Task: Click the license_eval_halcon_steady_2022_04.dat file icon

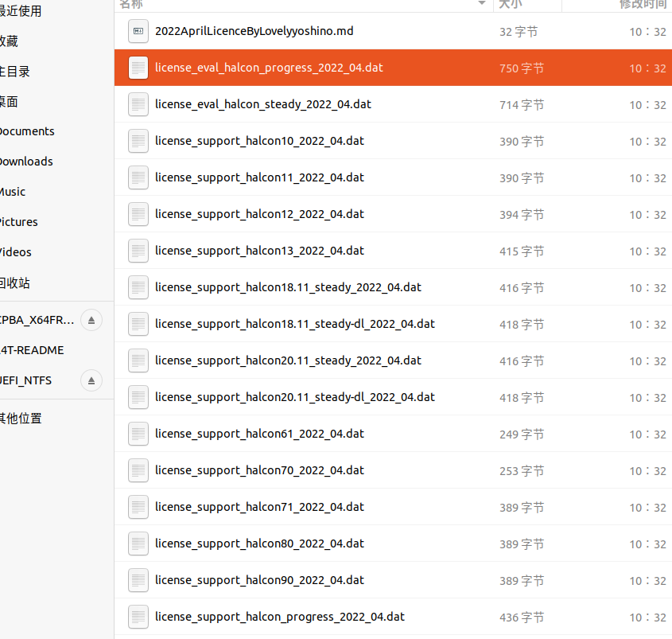Action: (x=138, y=104)
